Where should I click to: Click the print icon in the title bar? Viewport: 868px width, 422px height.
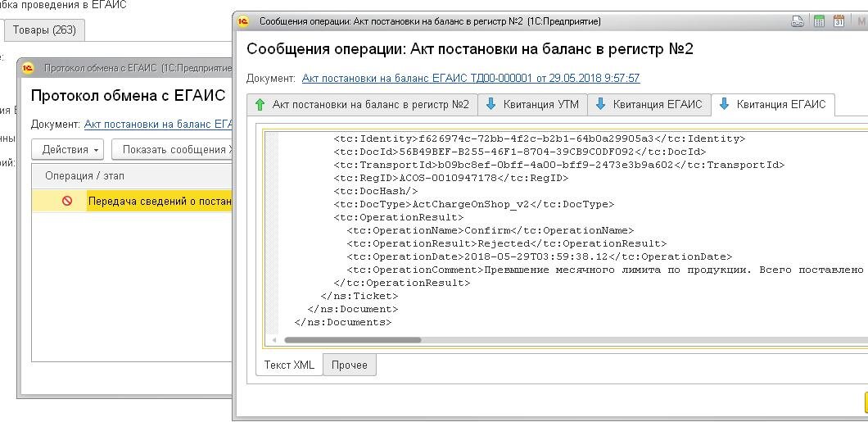tap(797, 21)
